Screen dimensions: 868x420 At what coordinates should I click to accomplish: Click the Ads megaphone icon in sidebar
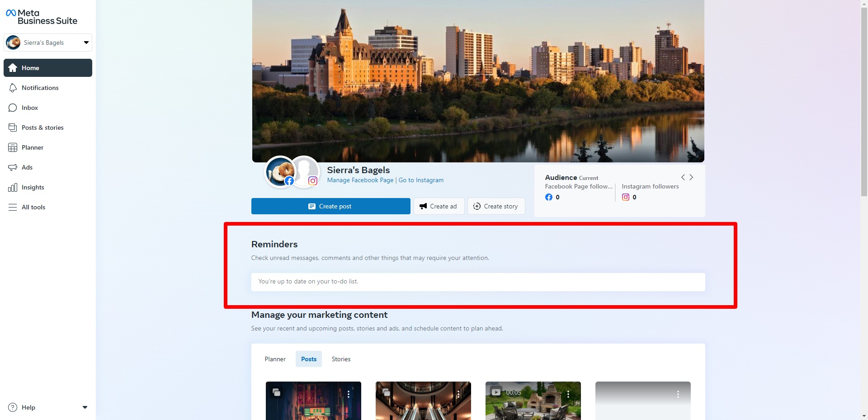pos(13,167)
